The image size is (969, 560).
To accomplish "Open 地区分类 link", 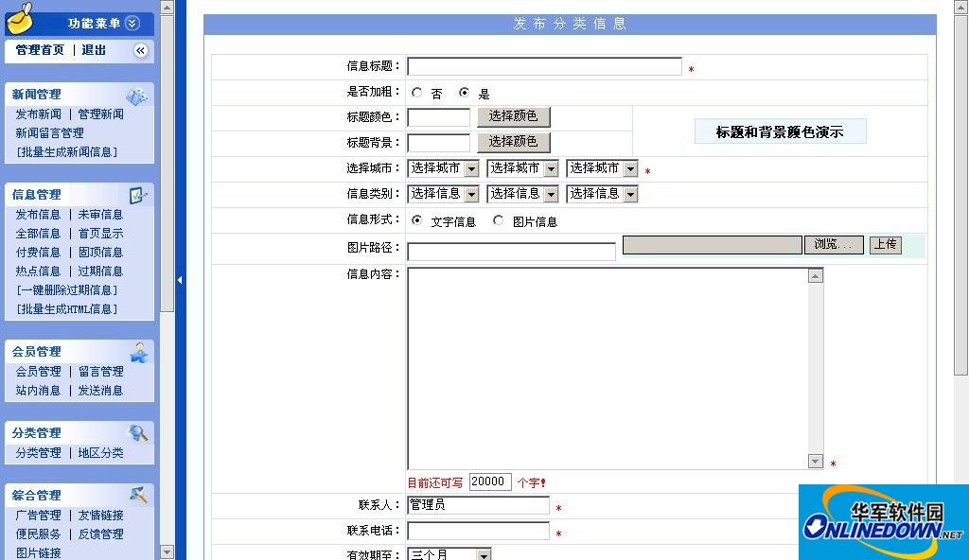I will click(x=100, y=453).
